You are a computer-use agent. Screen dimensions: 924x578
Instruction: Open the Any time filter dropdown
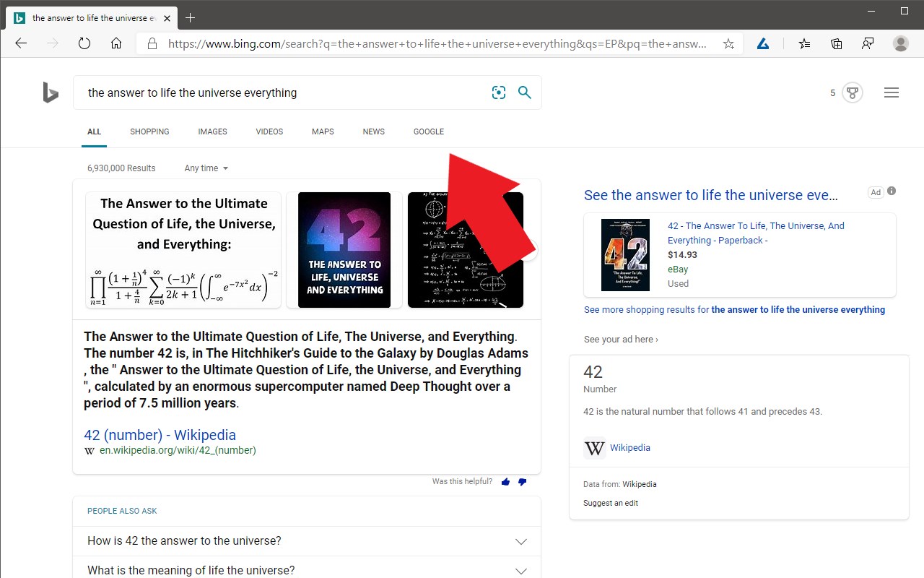click(206, 168)
